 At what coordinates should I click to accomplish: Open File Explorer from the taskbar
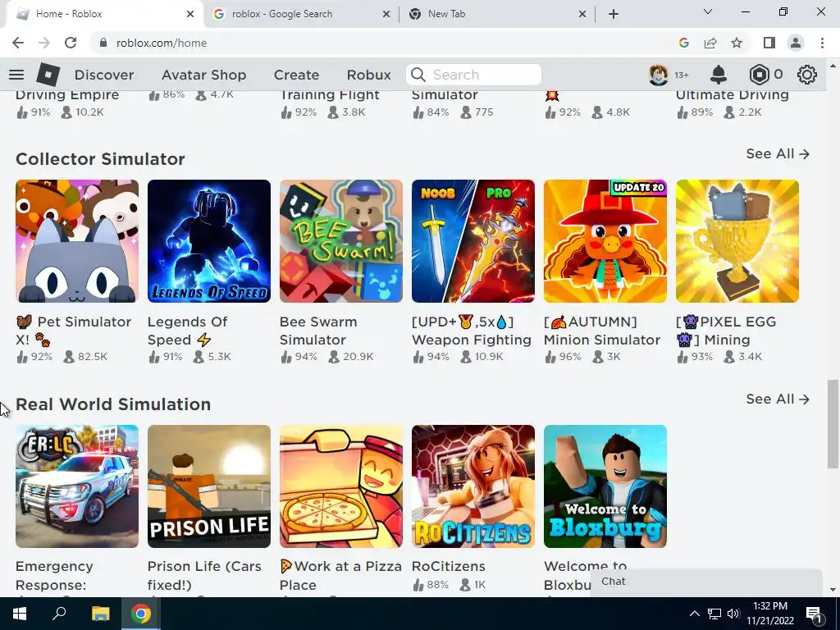pos(100,614)
